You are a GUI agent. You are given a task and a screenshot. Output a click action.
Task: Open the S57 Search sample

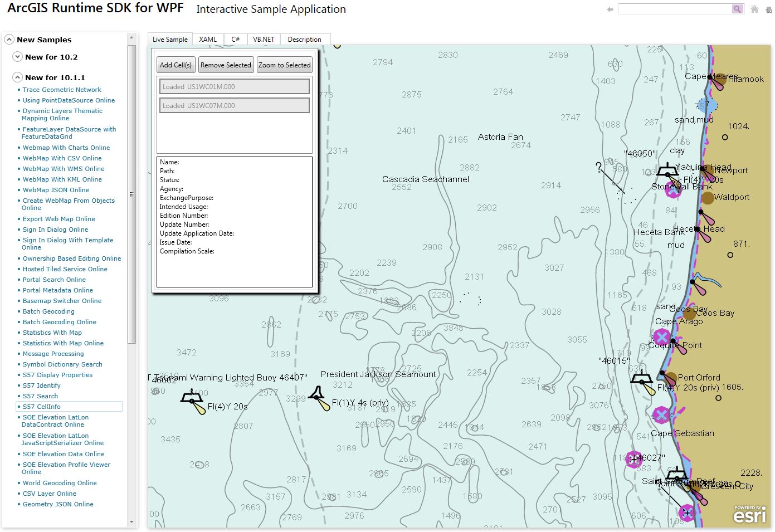point(40,396)
